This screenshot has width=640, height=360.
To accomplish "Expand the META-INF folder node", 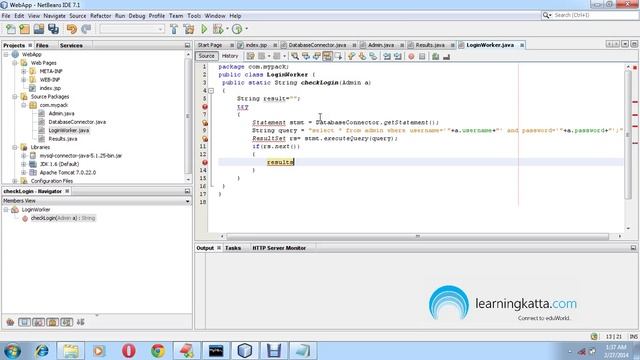I will (x=24, y=71).
